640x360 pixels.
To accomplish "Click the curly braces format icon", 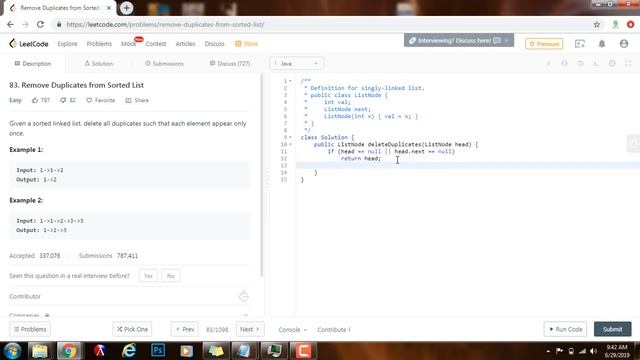I will (x=564, y=64).
